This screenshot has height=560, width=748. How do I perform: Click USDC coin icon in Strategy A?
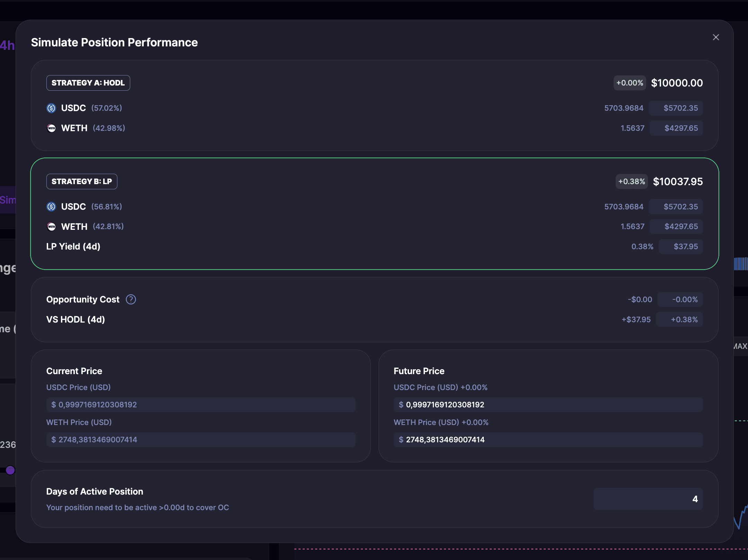51,108
